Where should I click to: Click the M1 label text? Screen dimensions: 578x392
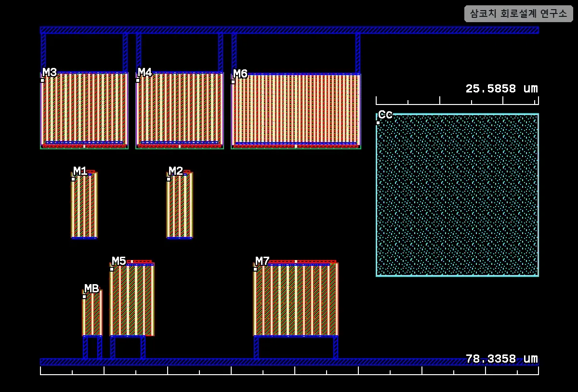point(80,171)
